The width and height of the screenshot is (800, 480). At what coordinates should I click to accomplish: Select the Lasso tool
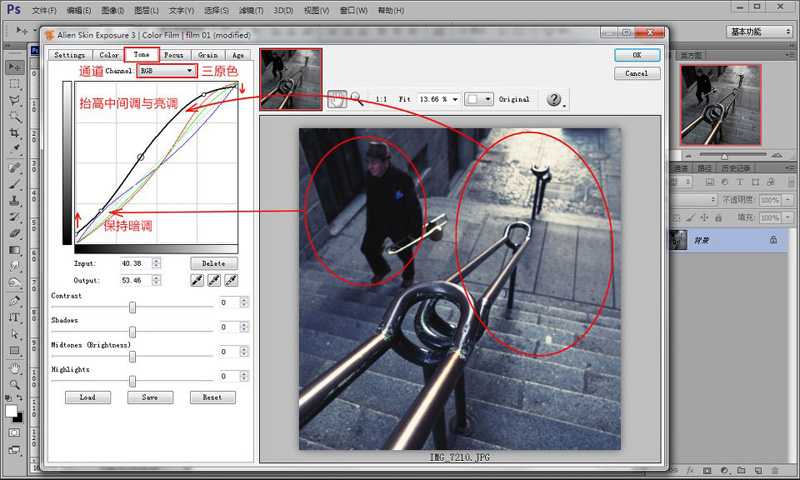[x=14, y=100]
